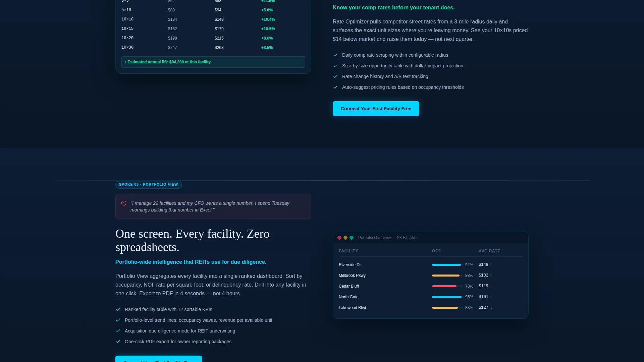Click the +10.5% change value

[268, 29]
